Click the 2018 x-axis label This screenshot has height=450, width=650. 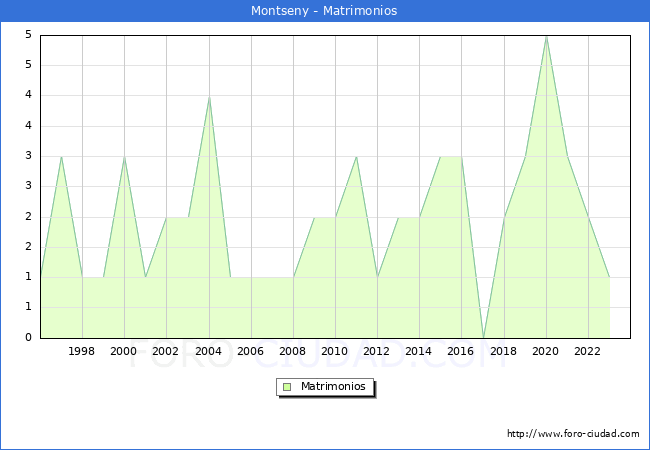[x=504, y=351]
